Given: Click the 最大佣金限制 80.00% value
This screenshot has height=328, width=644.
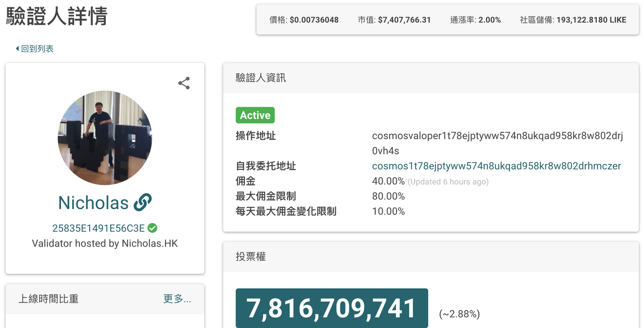Looking at the screenshot, I should (388, 196).
